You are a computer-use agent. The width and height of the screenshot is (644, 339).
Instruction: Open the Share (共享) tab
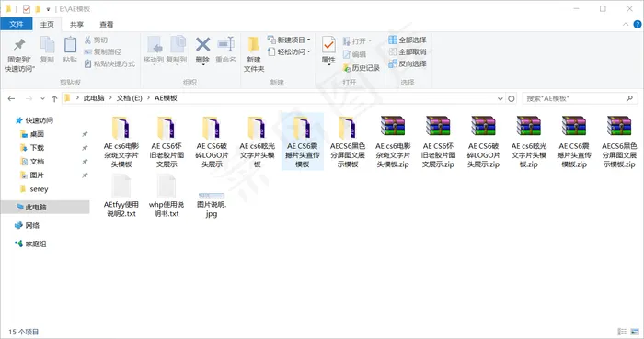[x=76, y=25]
